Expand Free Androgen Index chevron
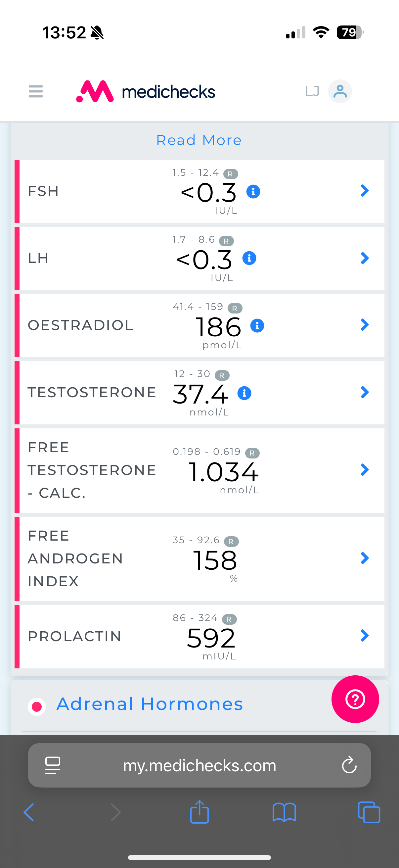Image resolution: width=399 pixels, height=868 pixels. click(x=365, y=558)
